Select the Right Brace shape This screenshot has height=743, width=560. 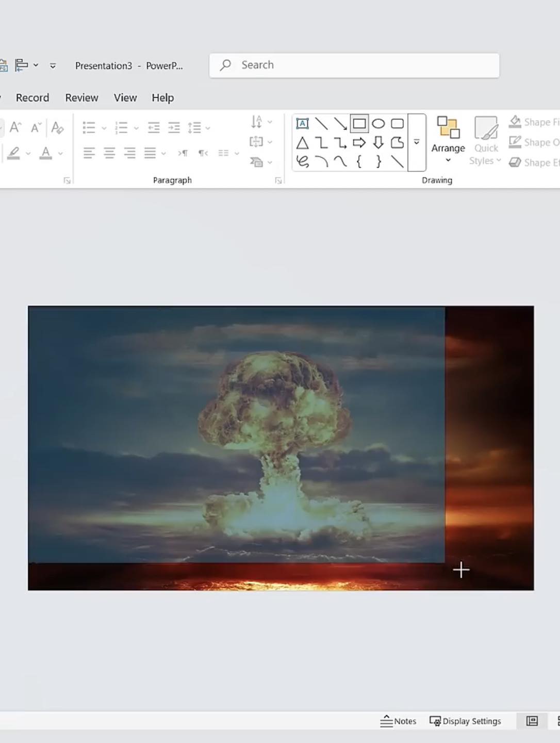tap(378, 161)
